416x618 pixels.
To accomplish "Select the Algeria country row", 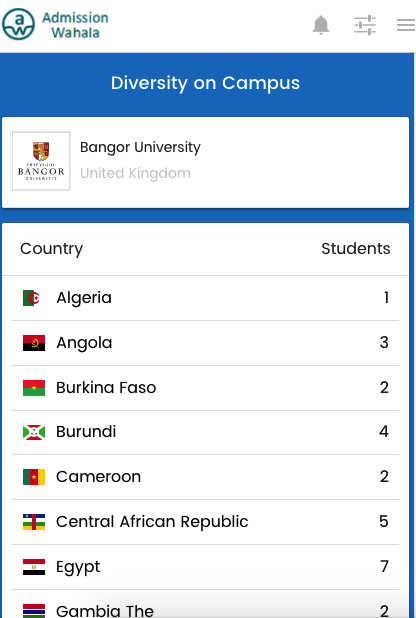I will coord(205,298).
